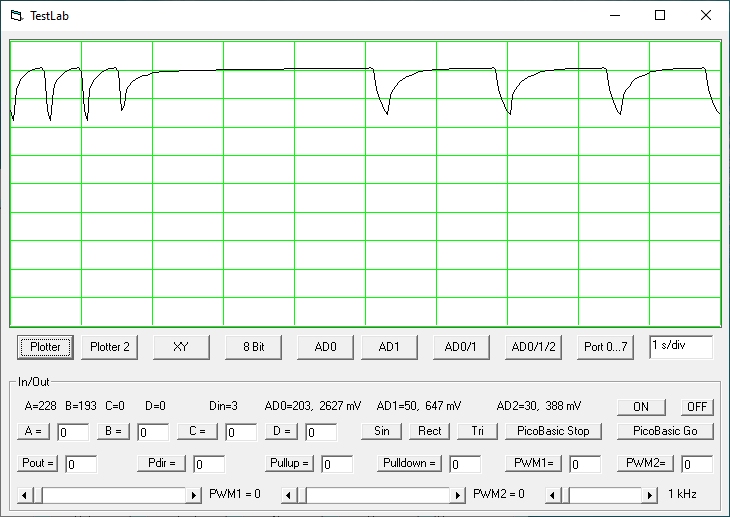
Task: Start the Sin waveform generator
Action: [381, 431]
